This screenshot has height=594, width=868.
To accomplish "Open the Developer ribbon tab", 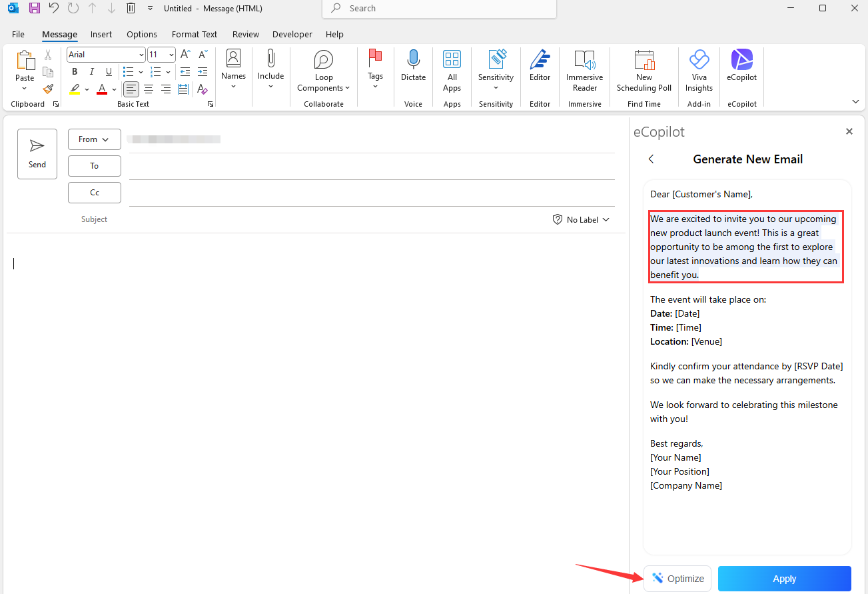I will point(292,34).
